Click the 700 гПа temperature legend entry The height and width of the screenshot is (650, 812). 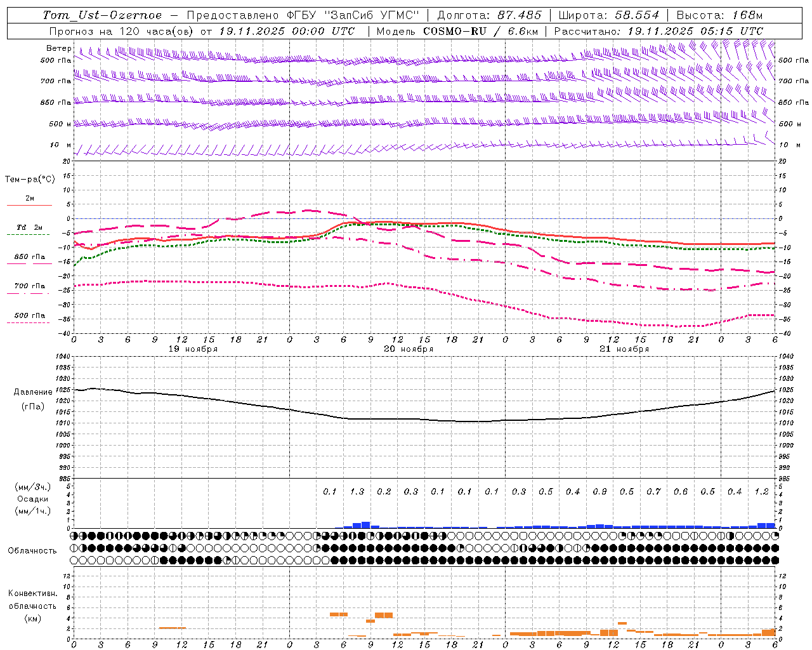30,286
